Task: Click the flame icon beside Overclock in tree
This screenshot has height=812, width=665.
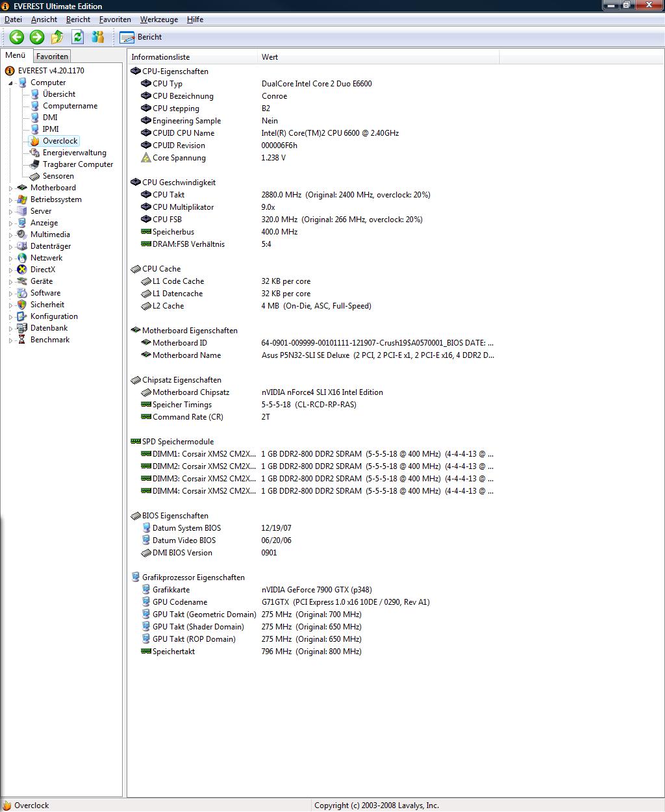Action: 35,141
